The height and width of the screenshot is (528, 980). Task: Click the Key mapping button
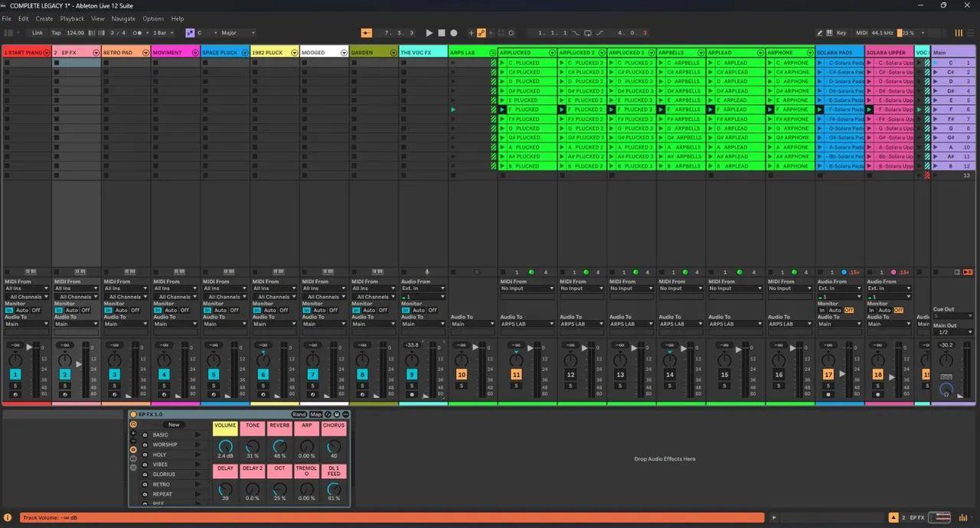pyautogui.click(x=841, y=33)
